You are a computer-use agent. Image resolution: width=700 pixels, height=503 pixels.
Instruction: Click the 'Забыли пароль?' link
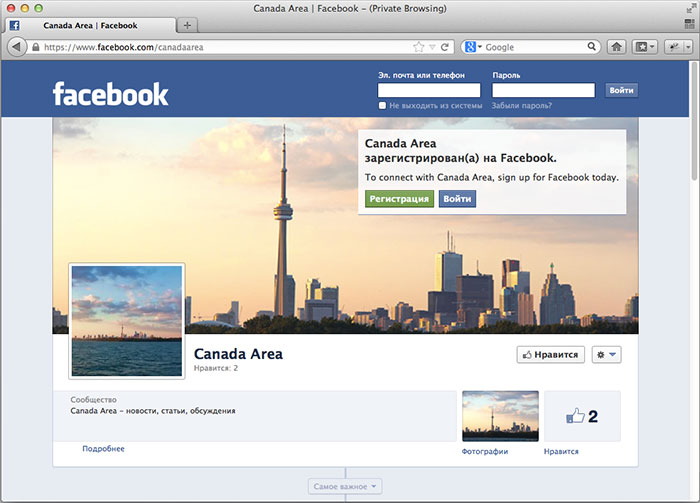tap(522, 105)
